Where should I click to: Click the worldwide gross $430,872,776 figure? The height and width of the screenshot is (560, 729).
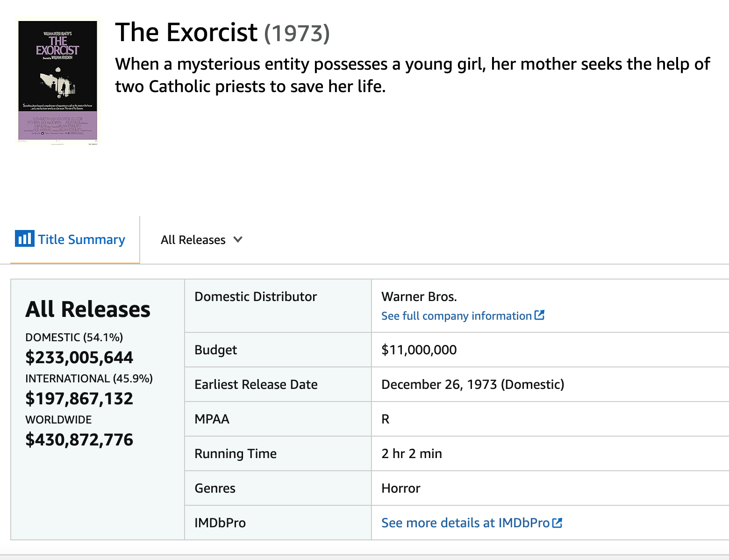[79, 439]
